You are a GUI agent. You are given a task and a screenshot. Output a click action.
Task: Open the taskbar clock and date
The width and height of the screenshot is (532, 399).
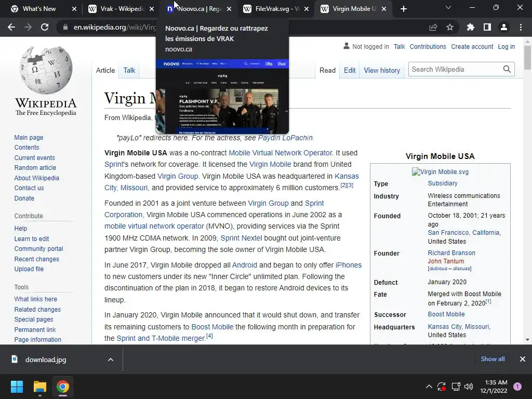(494, 387)
